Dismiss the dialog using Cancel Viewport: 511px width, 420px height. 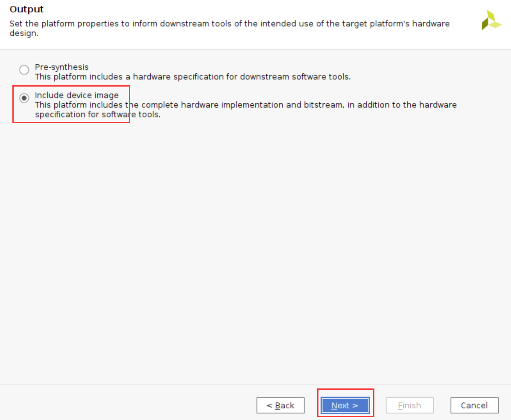[475, 406]
